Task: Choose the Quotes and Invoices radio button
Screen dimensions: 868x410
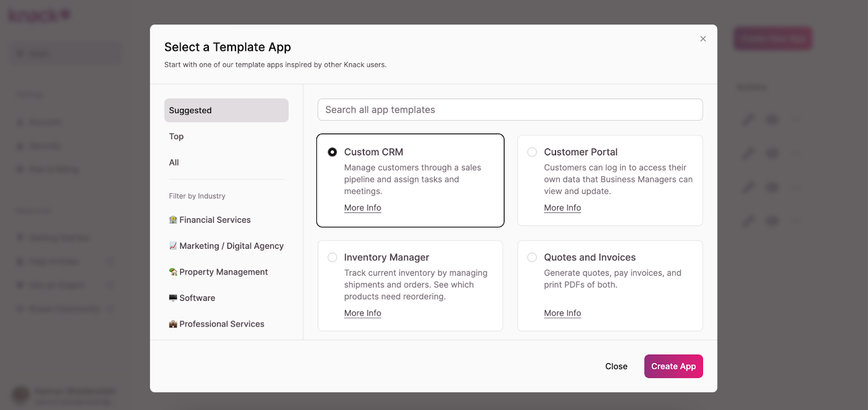Action: [532, 257]
